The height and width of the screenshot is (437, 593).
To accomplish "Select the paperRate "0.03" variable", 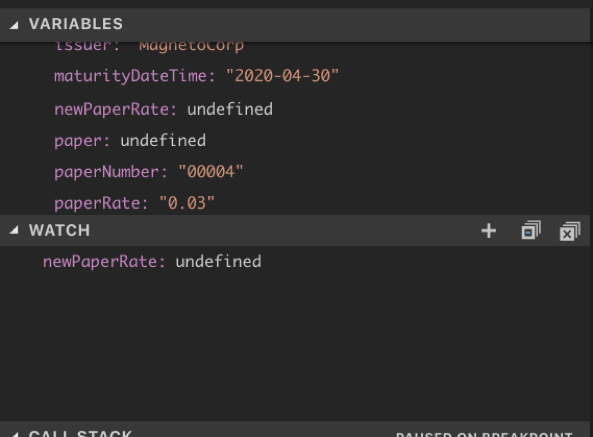I will click(x=295, y=203).
